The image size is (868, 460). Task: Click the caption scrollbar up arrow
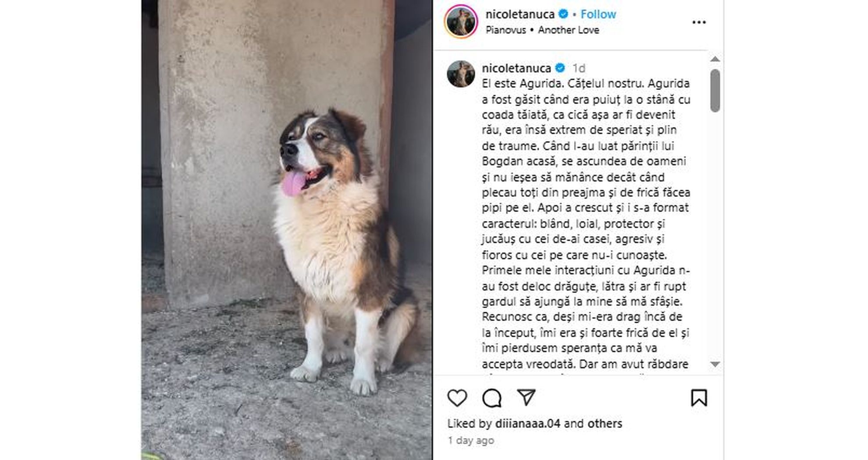(715, 59)
